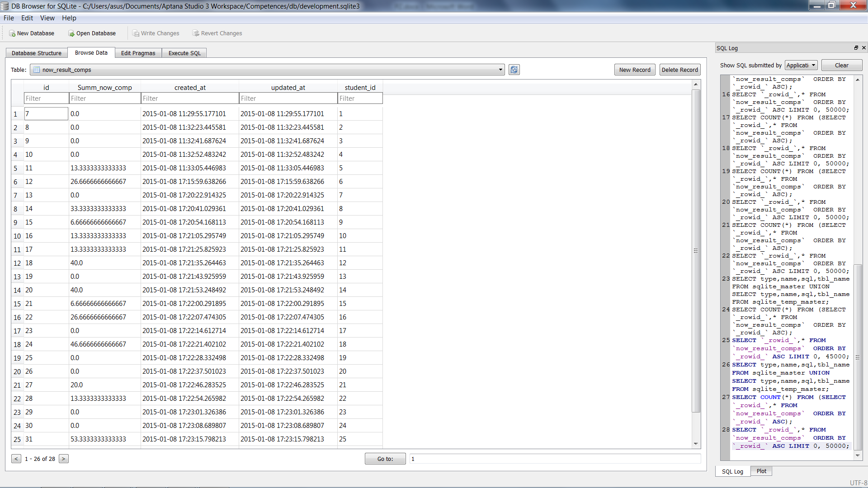Undock the SQL Log panel
The image size is (868, 488).
point(856,48)
